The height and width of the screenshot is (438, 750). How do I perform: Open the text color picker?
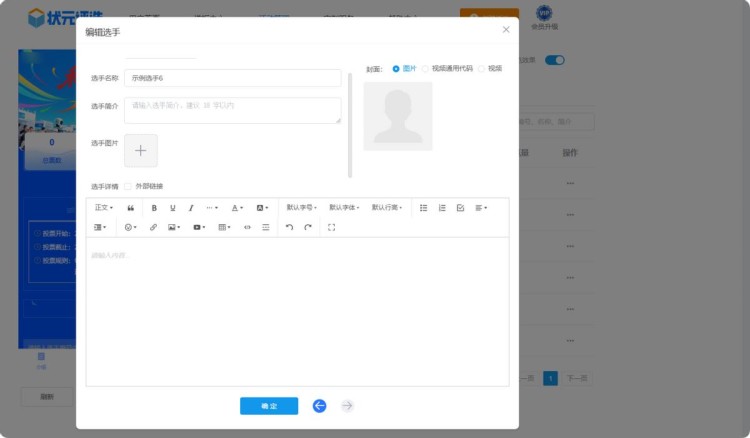(x=237, y=208)
